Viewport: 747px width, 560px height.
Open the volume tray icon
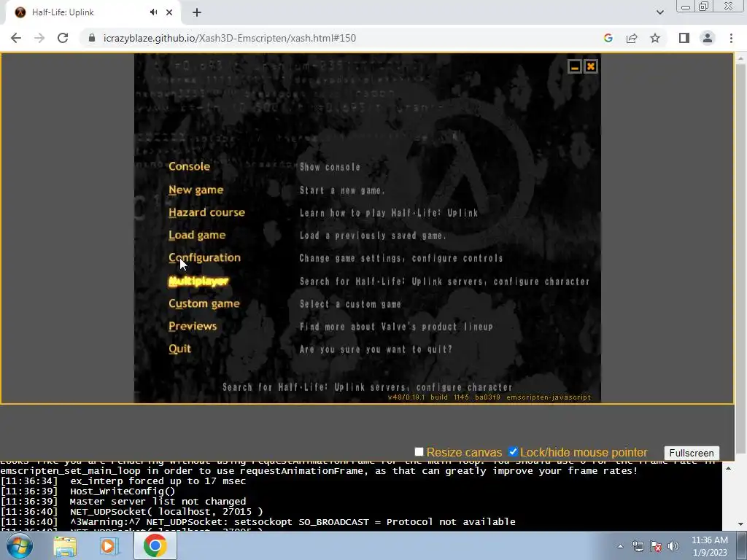pos(673,546)
